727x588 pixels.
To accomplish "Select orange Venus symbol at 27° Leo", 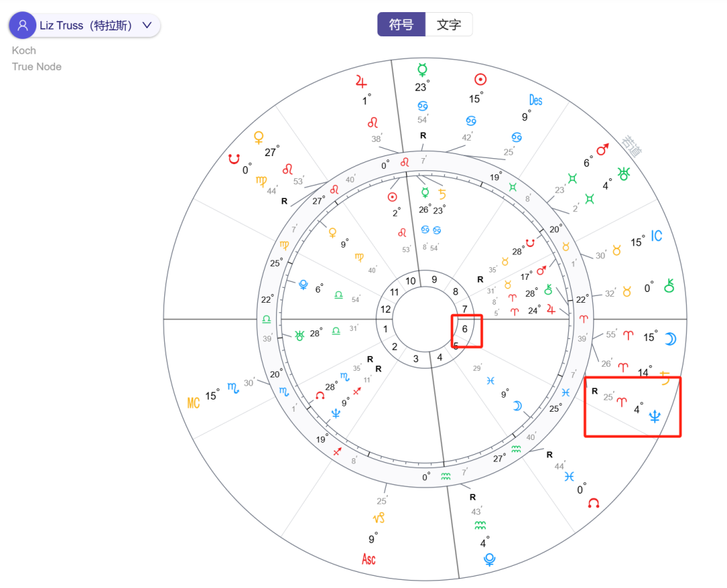I will pos(258,138).
